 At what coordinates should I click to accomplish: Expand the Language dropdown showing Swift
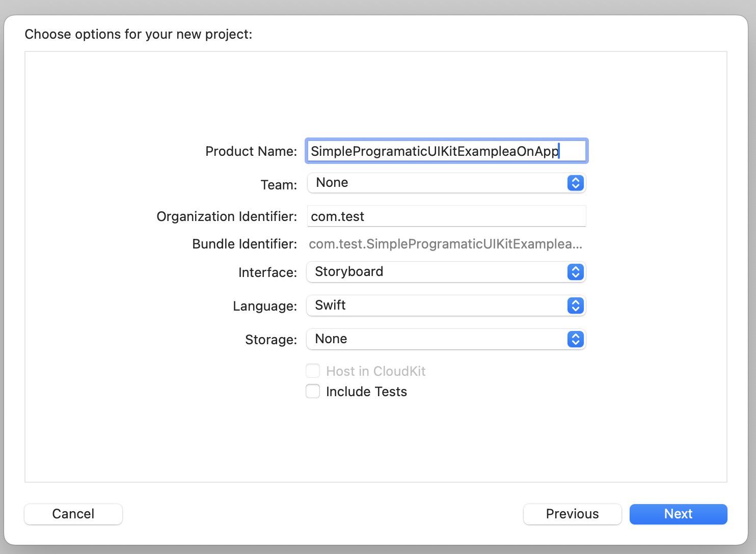point(438,306)
